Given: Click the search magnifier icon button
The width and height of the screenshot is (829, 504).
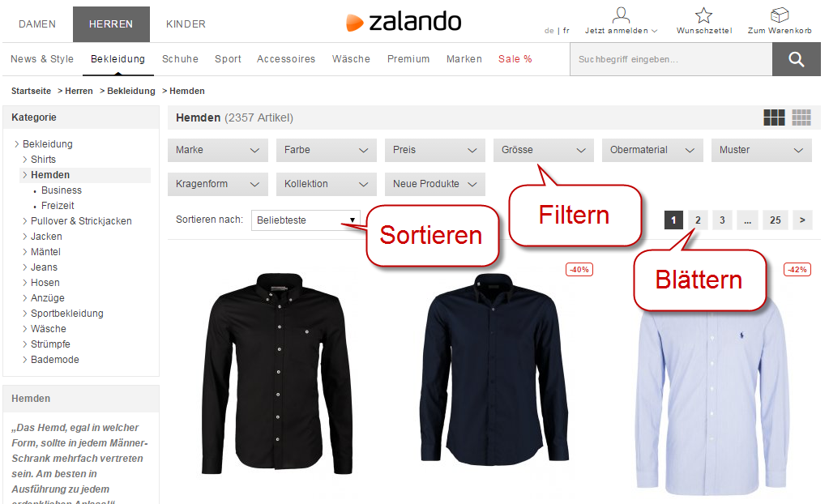Looking at the screenshot, I should (x=797, y=59).
